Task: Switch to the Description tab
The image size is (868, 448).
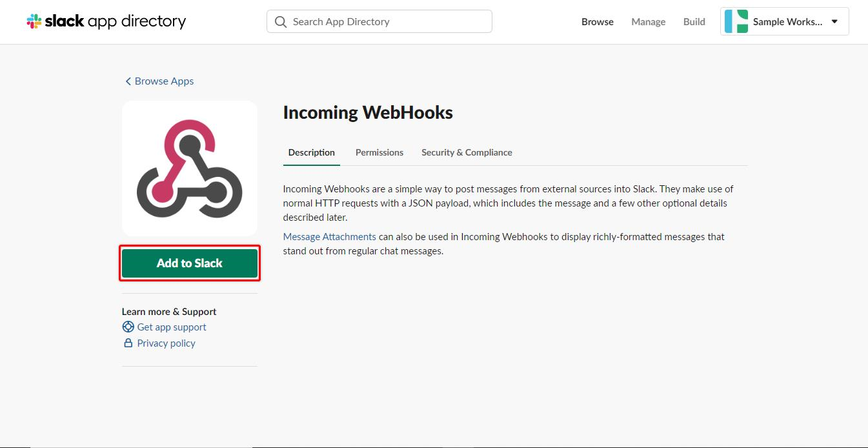Action: coord(312,152)
